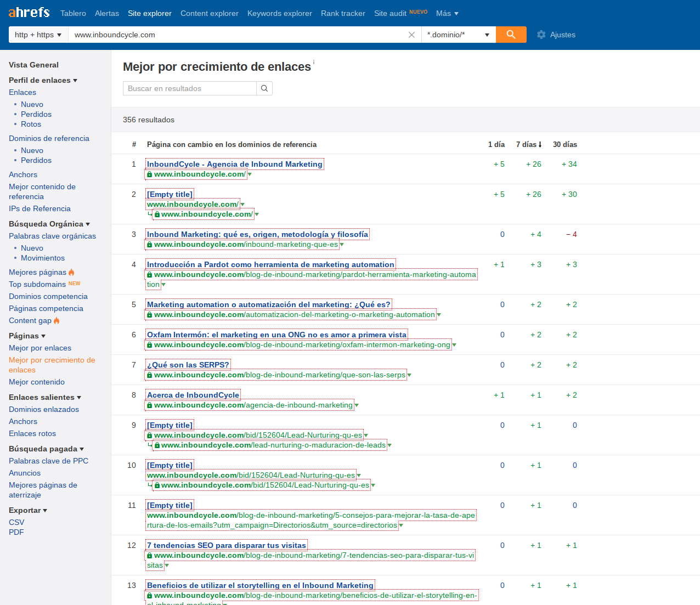
Task: Collapse the Enlaces salientes section
Action: [79, 398]
